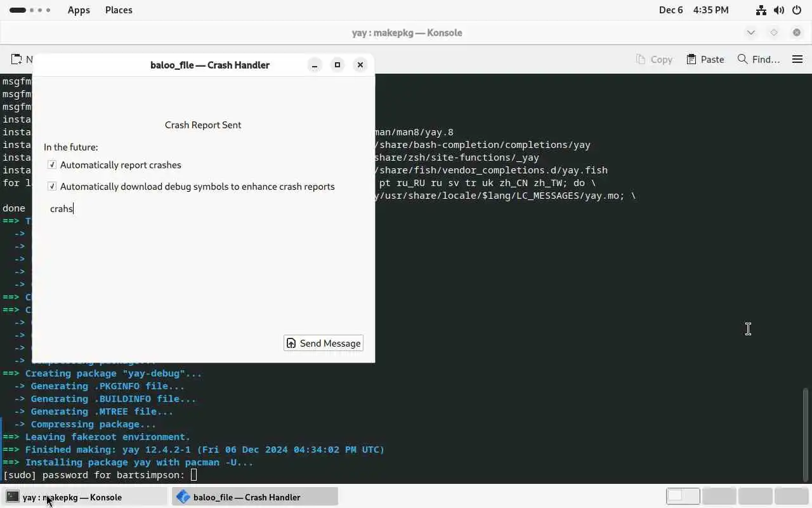Screen dimensions: 812x508
Task: Click the 'man/man8/yay.8' terminal text
Action: (414, 132)
